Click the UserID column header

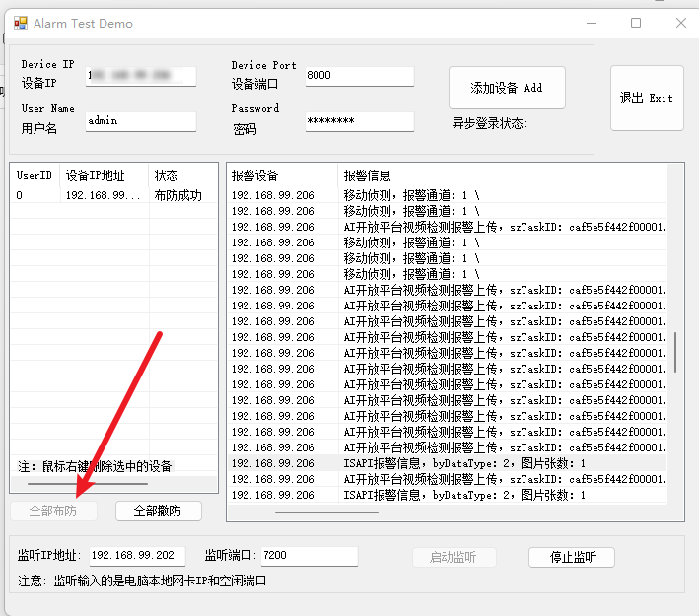(35, 175)
